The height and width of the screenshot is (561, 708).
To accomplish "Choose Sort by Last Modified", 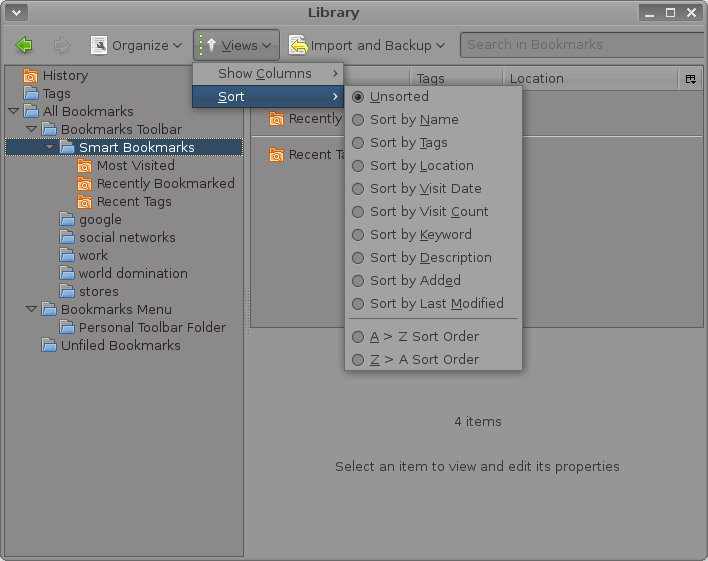I will point(433,304).
